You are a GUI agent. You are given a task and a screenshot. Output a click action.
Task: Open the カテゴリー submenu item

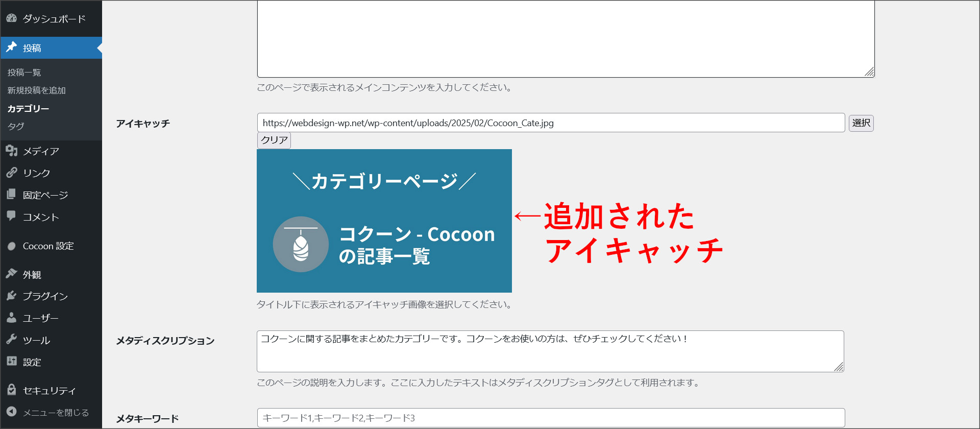point(28,109)
